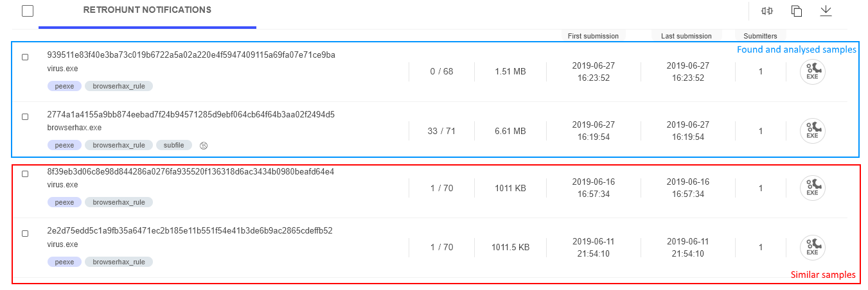This screenshot has width=868, height=290.
Task: Click browserhax_rule tag on last sample
Action: coord(119,262)
